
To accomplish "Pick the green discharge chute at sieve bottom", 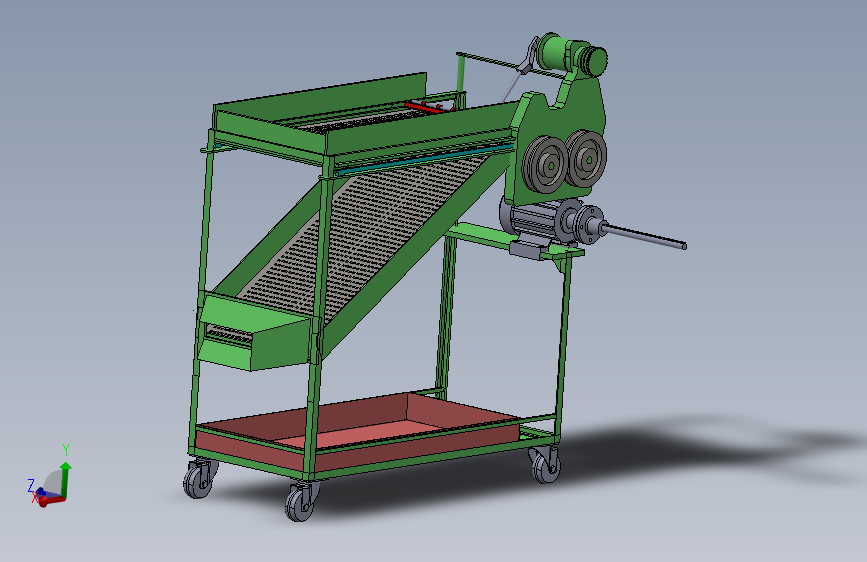I will (x=254, y=332).
